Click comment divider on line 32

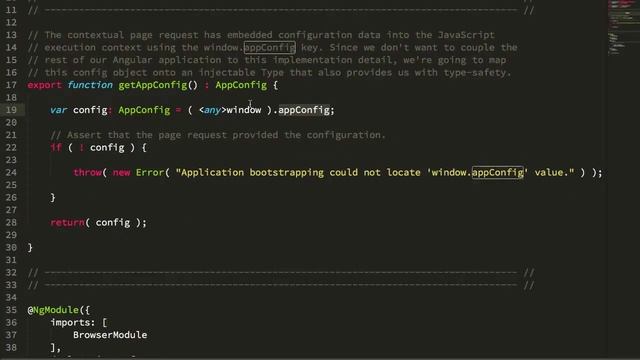[281, 272]
